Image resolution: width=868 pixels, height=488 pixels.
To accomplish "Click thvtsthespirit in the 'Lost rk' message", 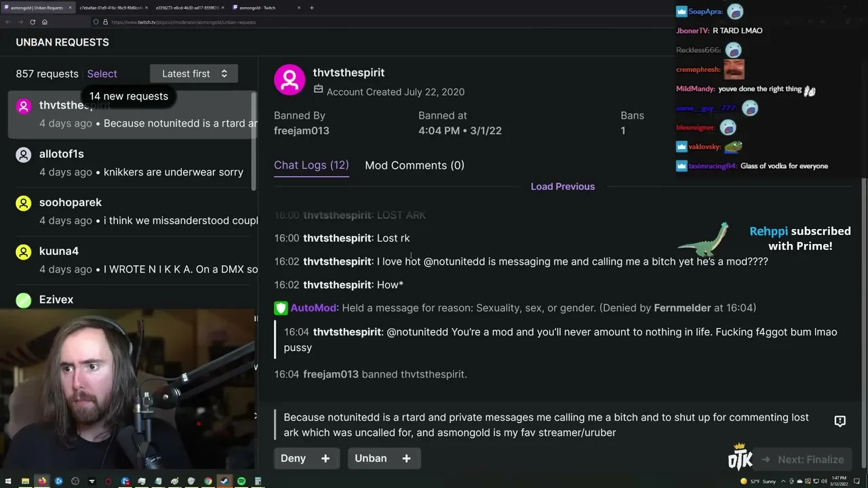I will click(x=337, y=239).
